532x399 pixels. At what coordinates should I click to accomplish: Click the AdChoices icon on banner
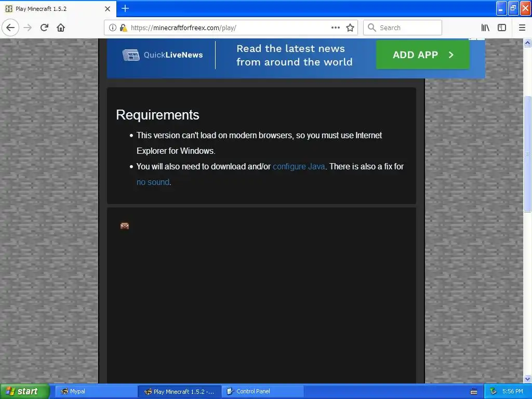(473, 39)
